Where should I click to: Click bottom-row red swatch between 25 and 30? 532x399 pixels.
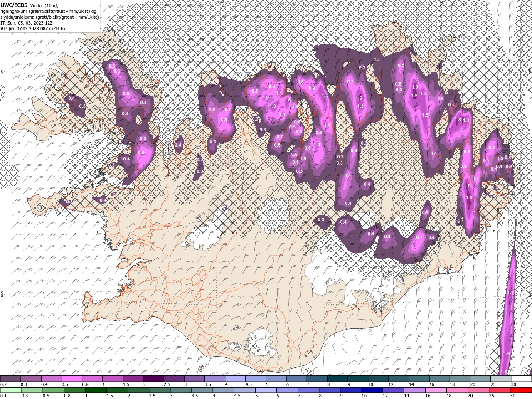click(500, 390)
